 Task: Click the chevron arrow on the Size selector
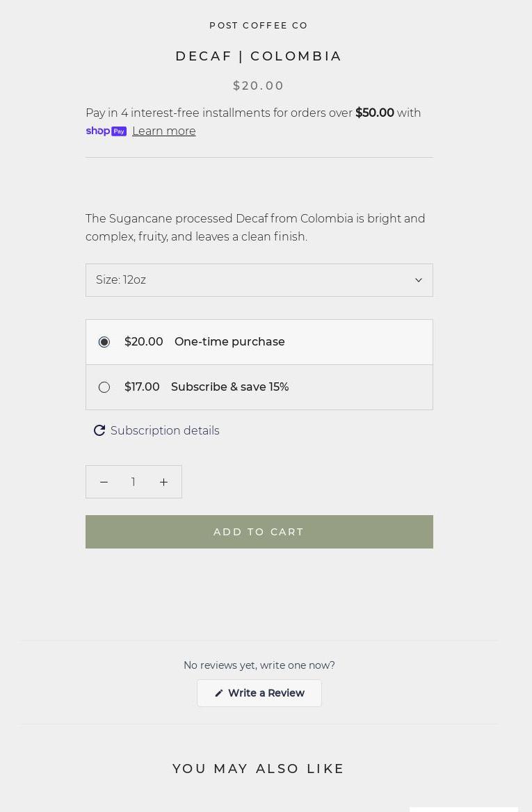pos(419,280)
